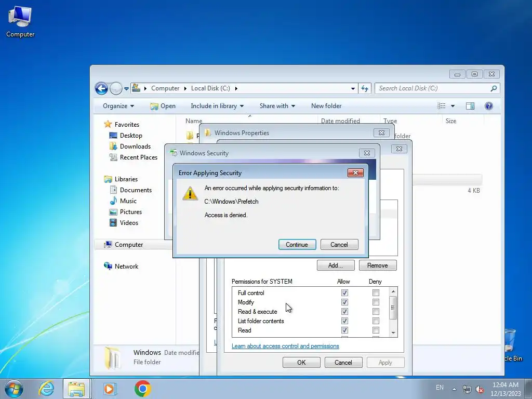Image resolution: width=532 pixels, height=399 pixels.
Task: Toggle Deny for Read & execute
Action: pyautogui.click(x=376, y=312)
